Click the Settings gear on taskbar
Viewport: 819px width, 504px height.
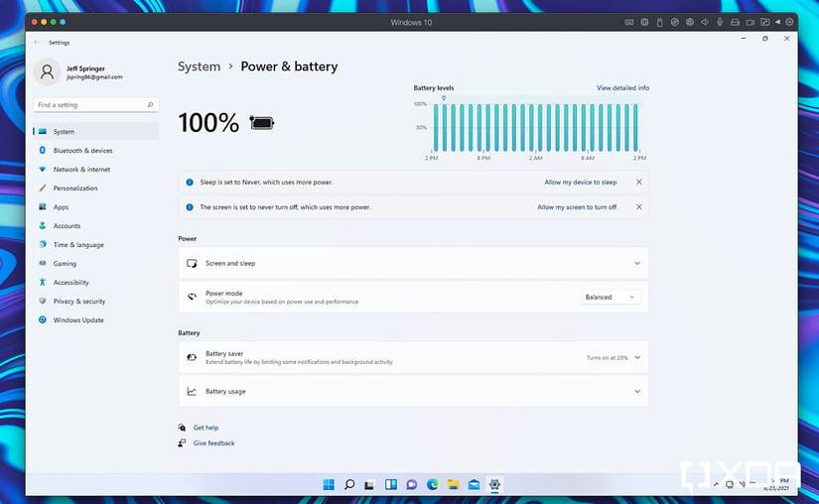pos(494,485)
